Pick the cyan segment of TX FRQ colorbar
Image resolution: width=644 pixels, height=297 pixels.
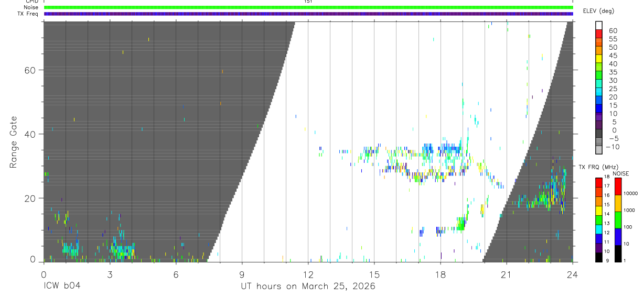point(599,229)
